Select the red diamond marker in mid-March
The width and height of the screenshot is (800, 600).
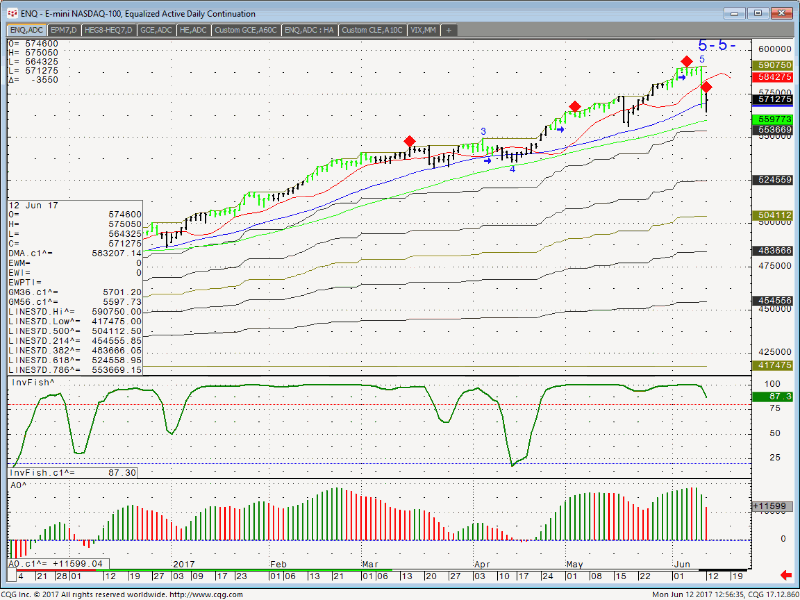pos(409,141)
